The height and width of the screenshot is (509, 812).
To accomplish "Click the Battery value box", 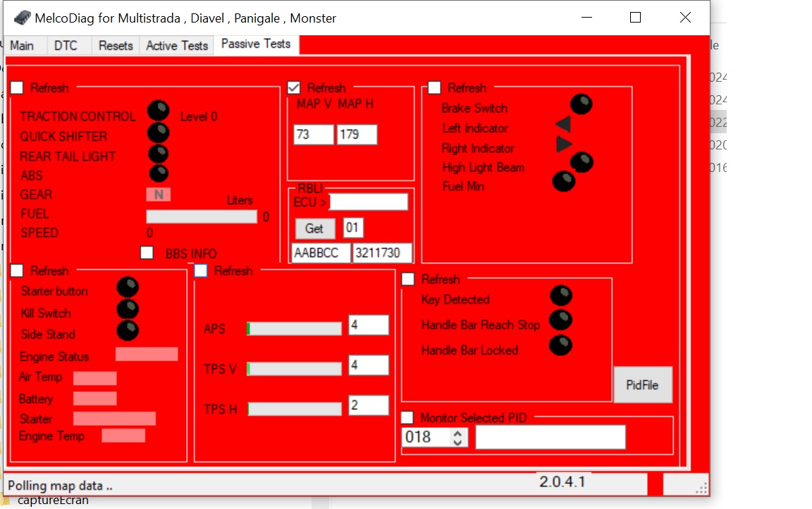I will click(94, 398).
